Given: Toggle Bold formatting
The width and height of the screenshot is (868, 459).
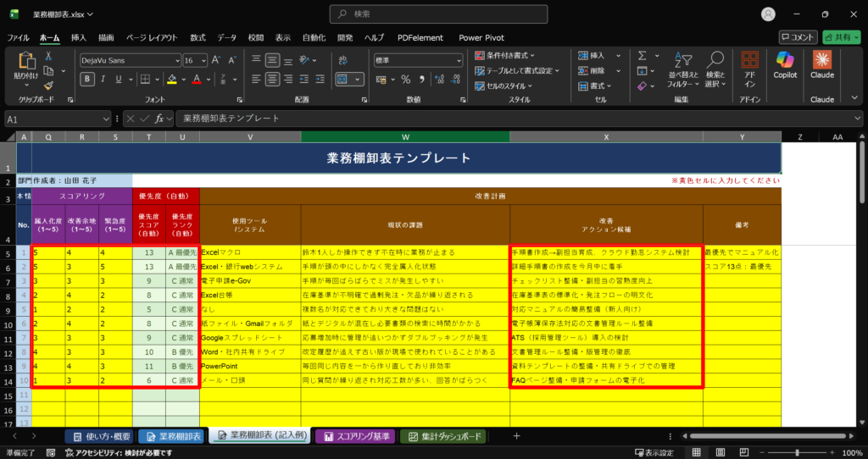Looking at the screenshot, I should click(87, 79).
